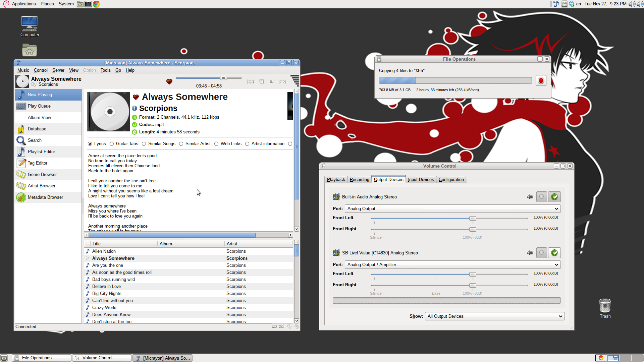Stop the file copy operation
The width and height of the screenshot is (644, 362).
tap(541, 80)
